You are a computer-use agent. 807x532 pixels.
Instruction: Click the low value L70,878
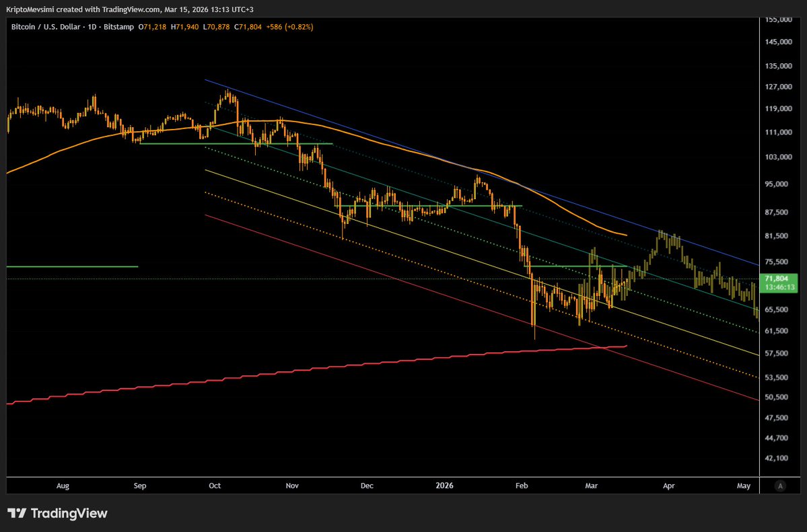[x=216, y=27]
